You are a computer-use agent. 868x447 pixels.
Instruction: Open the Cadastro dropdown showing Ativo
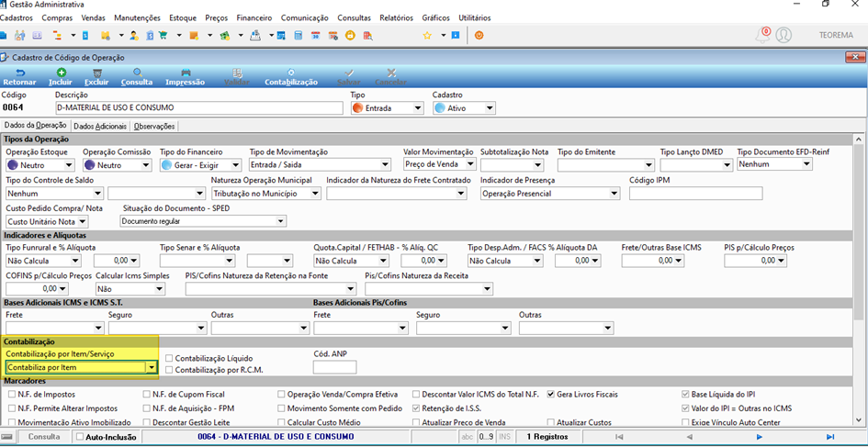490,108
